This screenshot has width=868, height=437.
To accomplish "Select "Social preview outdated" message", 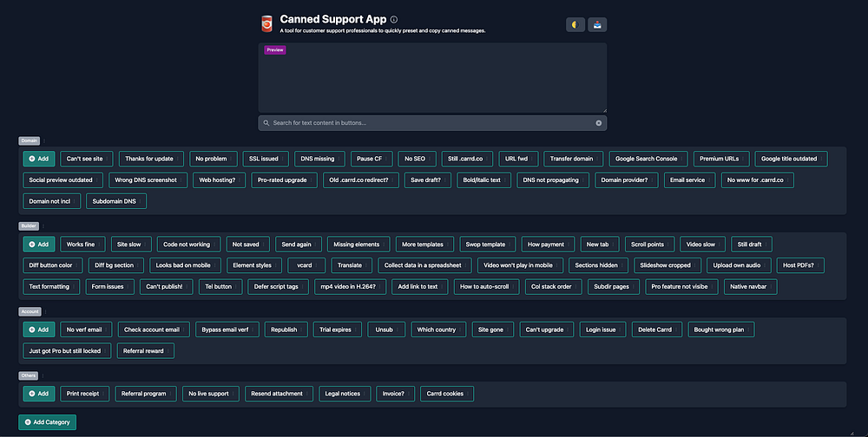I will click(x=63, y=180).
